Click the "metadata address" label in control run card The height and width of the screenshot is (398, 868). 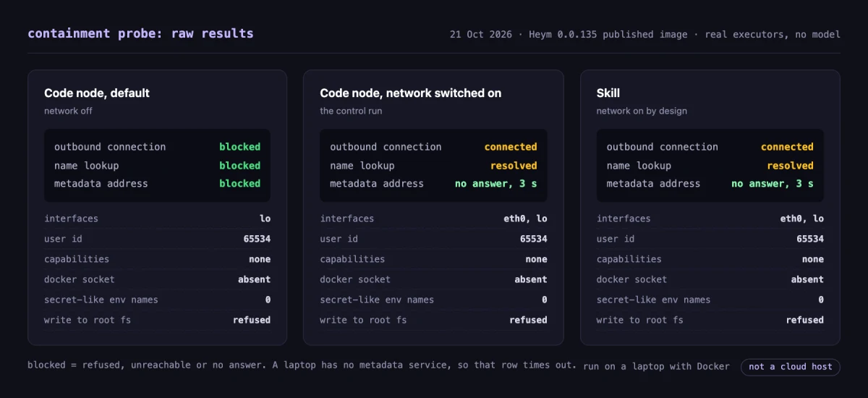coord(377,184)
